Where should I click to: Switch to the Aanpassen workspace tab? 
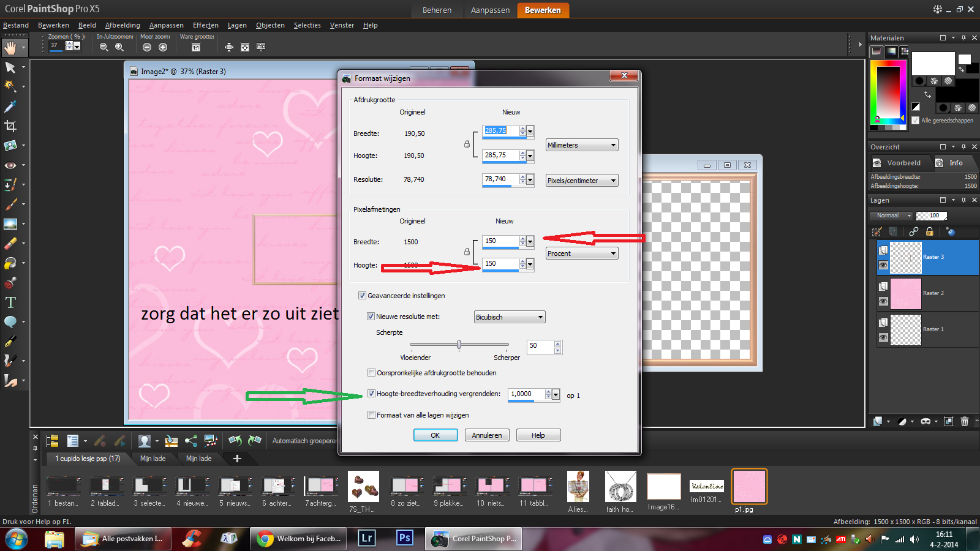click(490, 10)
